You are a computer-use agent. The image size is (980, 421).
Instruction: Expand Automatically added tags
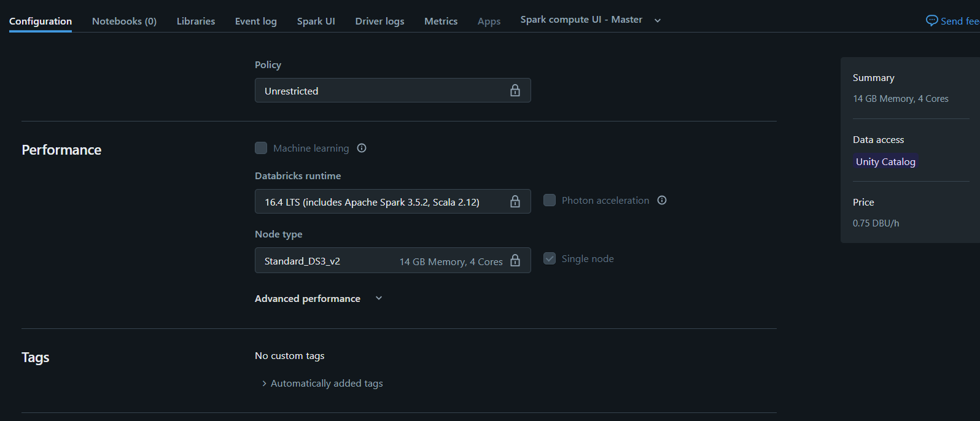click(x=322, y=383)
